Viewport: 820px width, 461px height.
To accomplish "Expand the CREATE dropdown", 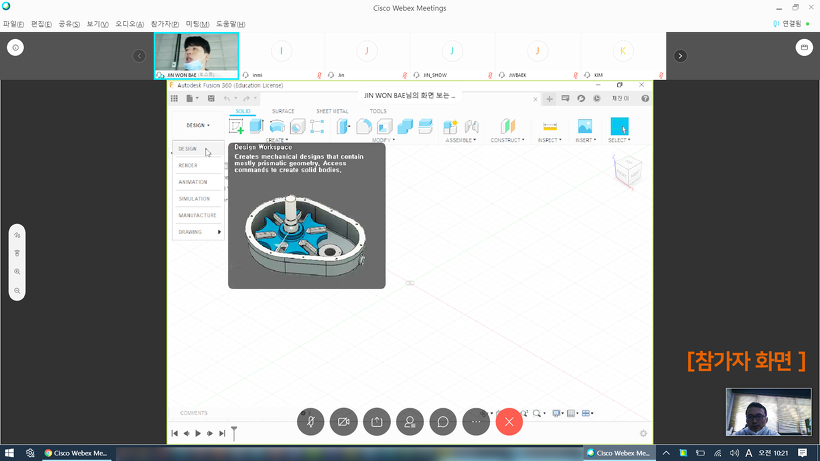I will (x=277, y=140).
